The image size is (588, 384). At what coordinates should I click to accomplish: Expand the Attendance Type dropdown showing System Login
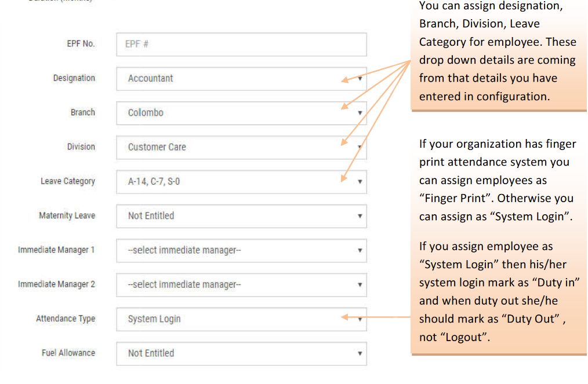pyautogui.click(x=241, y=319)
